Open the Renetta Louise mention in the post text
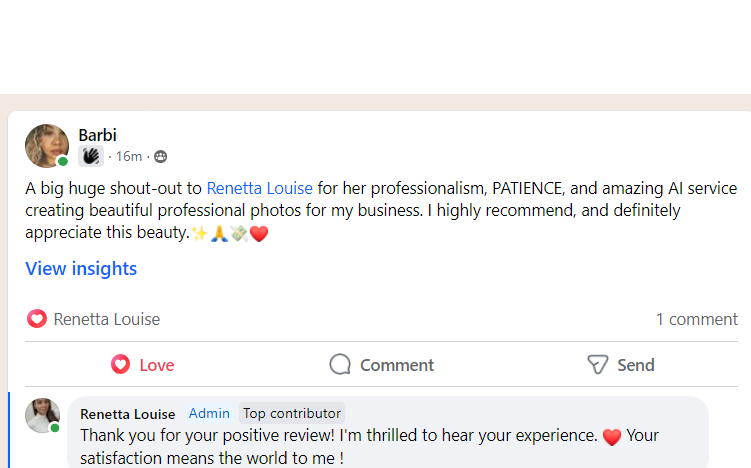The height and width of the screenshot is (468, 751). click(x=259, y=188)
